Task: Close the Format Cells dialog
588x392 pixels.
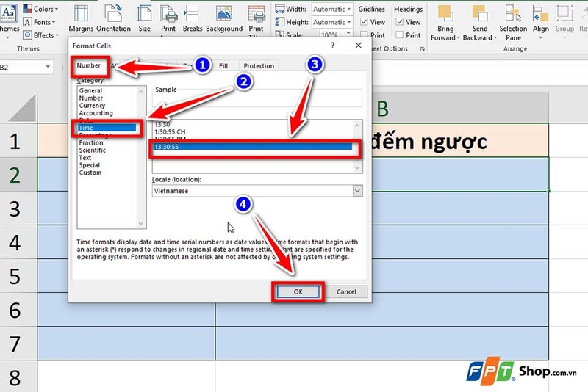Action: point(359,46)
